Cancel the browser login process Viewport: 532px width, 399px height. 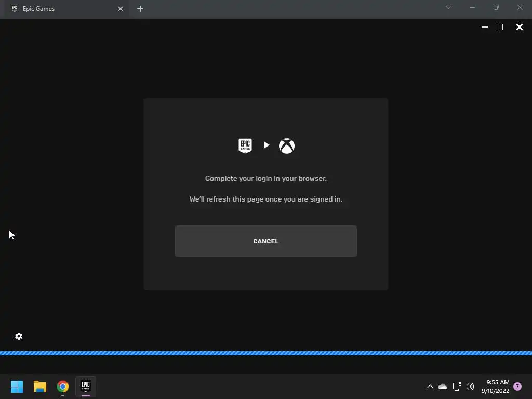pyautogui.click(x=265, y=241)
